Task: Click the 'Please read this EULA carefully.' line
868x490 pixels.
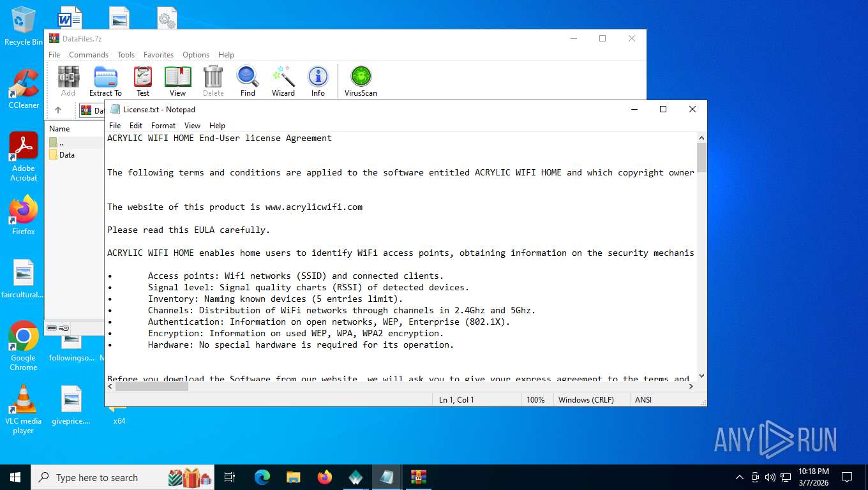Action: pos(188,230)
